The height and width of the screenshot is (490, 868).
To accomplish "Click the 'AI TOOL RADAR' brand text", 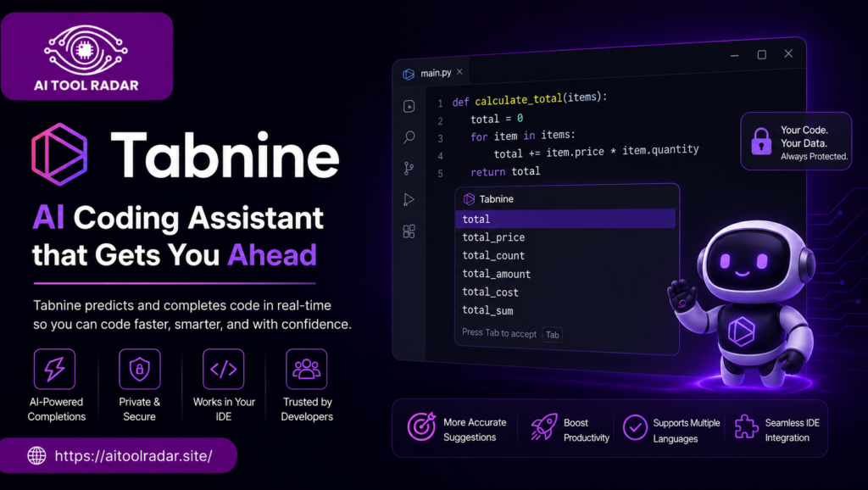I will tap(86, 86).
